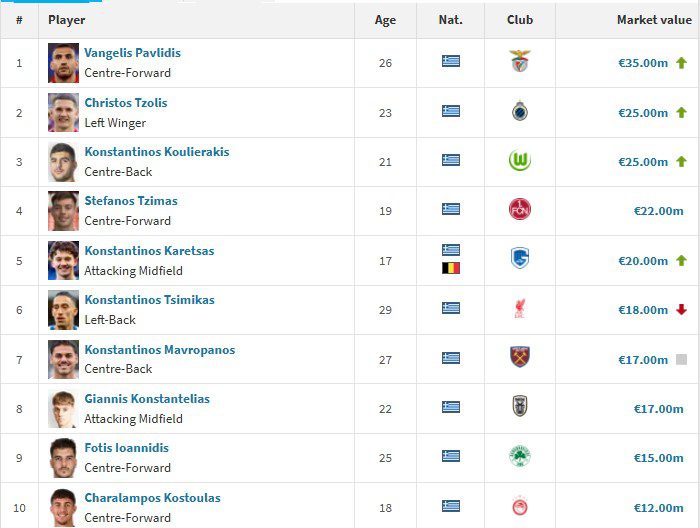Click the Liverpool club crest icon
Image resolution: width=700 pixels, height=528 pixels.
click(x=520, y=309)
